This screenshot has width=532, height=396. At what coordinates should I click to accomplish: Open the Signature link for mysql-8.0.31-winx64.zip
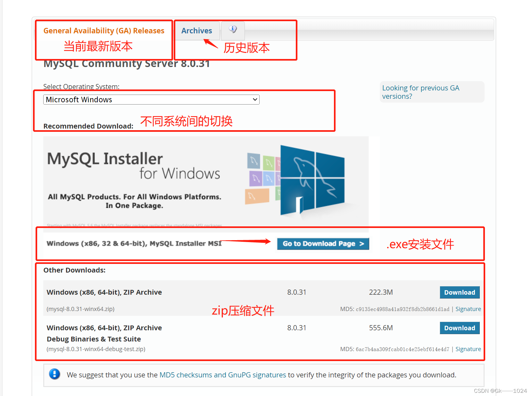coord(468,309)
